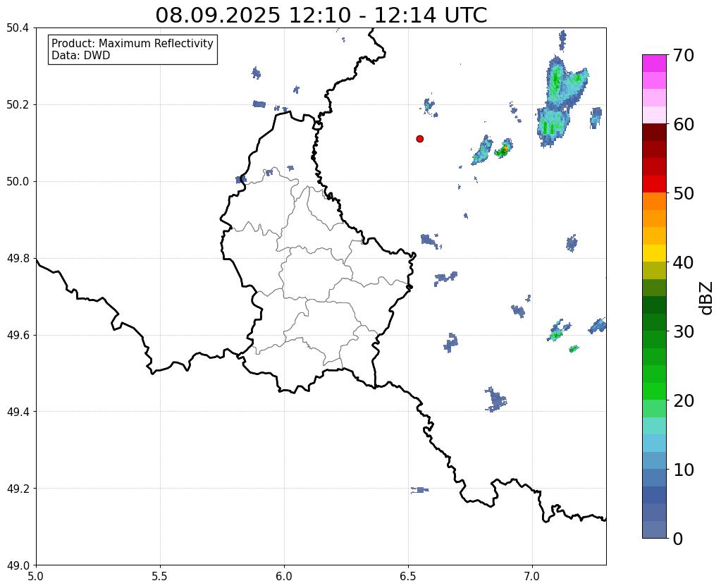This screenshot has width=721, height=588.
Task: Click the bright yellow colorbar segment above 40
Action: [654, 253]
